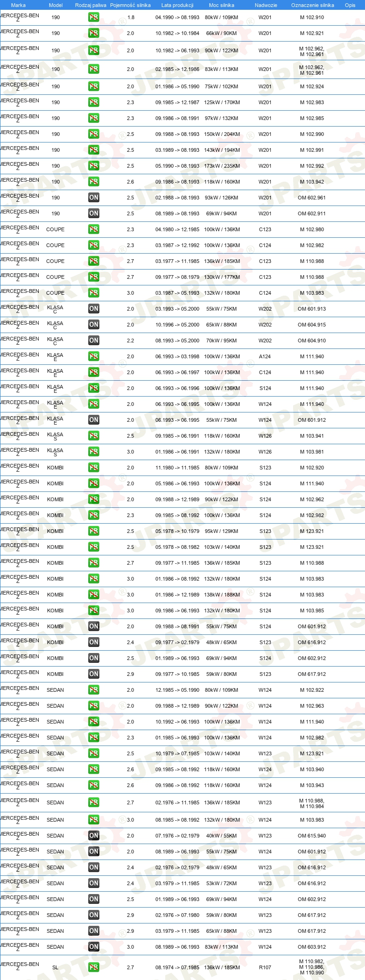Click the PB icon for engine M 103.985
Image resolution: width=365 pixels, height=980 pixels.
point(94,611)
